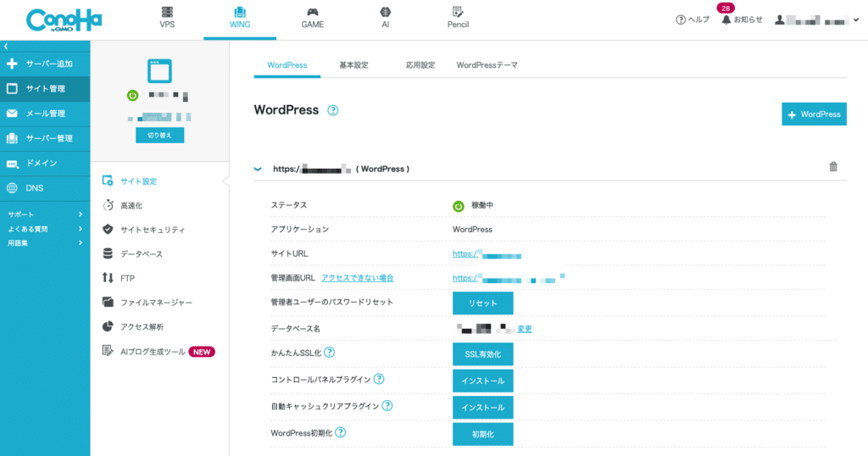Click サーバー追加 in sidebar

[45, 64]
